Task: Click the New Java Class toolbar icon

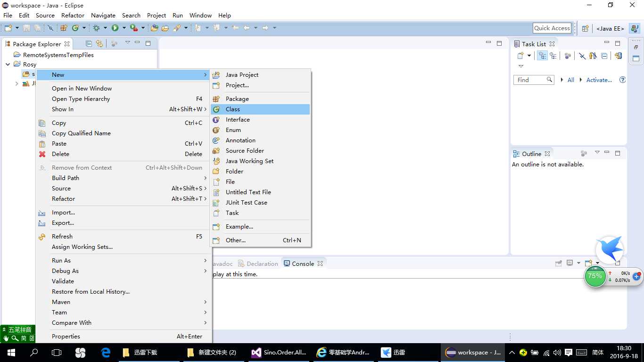Action: (x=75, y=28)
